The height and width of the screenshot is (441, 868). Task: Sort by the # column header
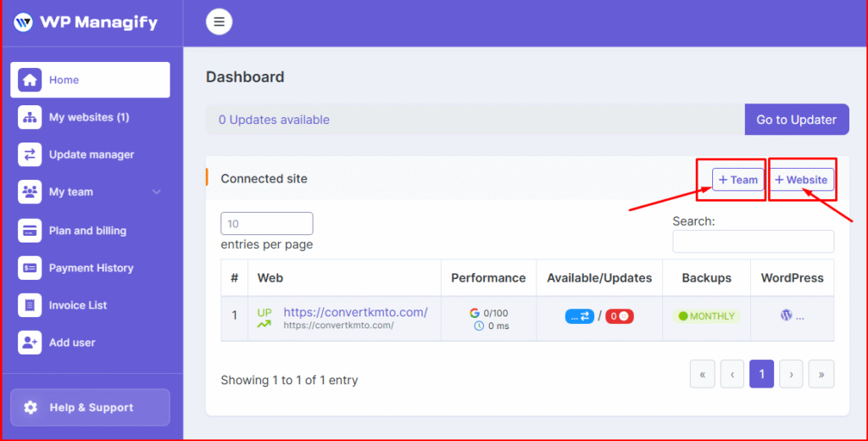coord(234,278)
